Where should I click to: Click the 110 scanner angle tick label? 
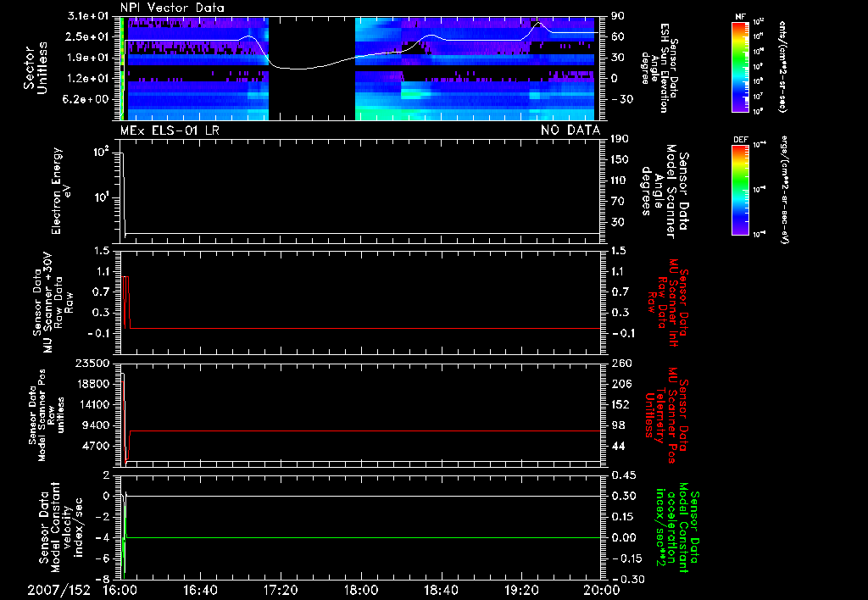[620, 181]
